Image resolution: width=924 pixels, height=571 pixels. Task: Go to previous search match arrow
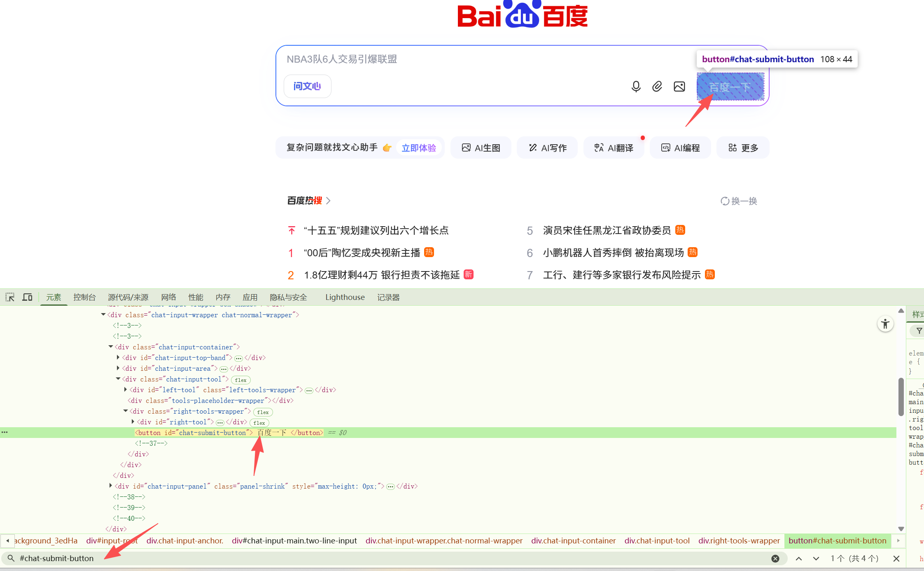point(798,558)
